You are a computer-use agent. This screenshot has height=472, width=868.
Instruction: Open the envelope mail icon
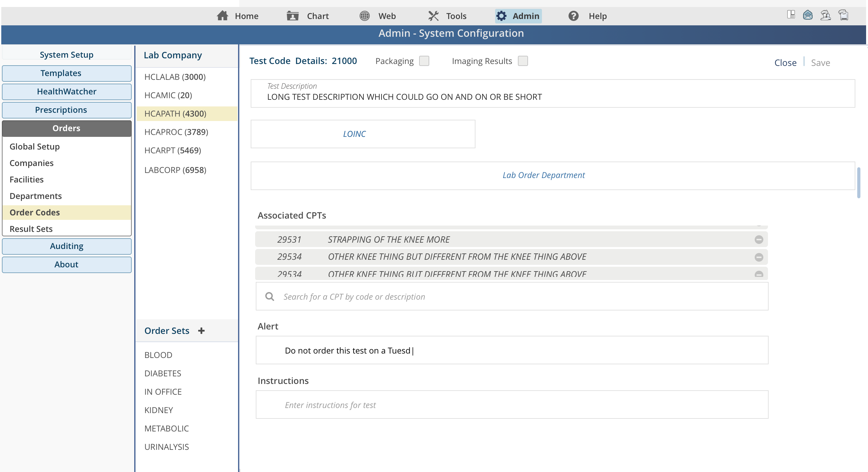coord(808,15)
